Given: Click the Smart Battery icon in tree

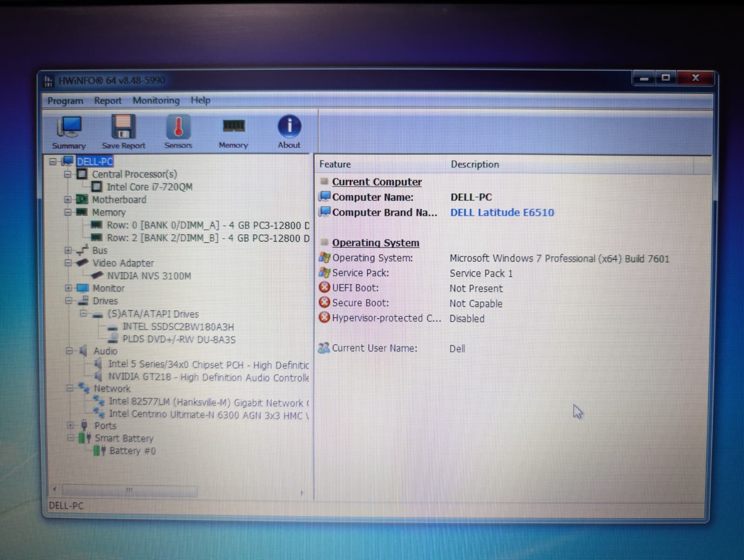Looking at the screenshot, I should click(85, 438).
